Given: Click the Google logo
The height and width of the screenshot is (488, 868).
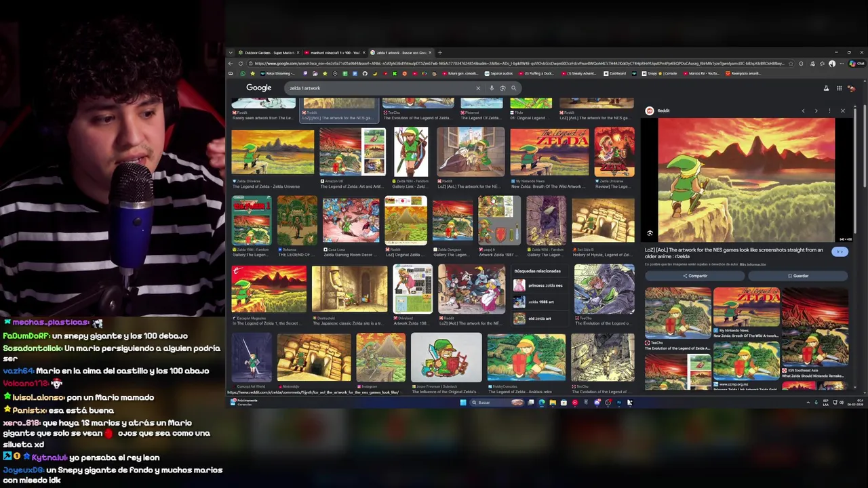Looking at the screenshot, I should (258, 87).
